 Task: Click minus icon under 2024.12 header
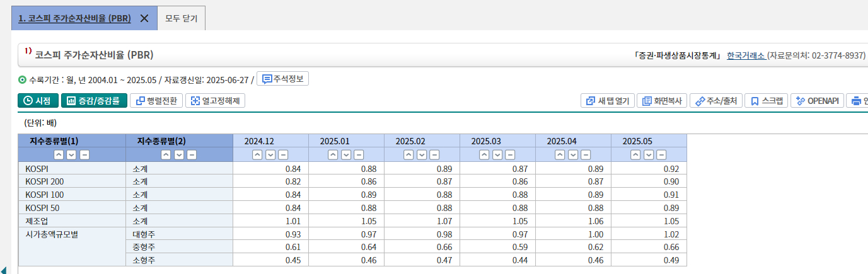coord(284,155)
